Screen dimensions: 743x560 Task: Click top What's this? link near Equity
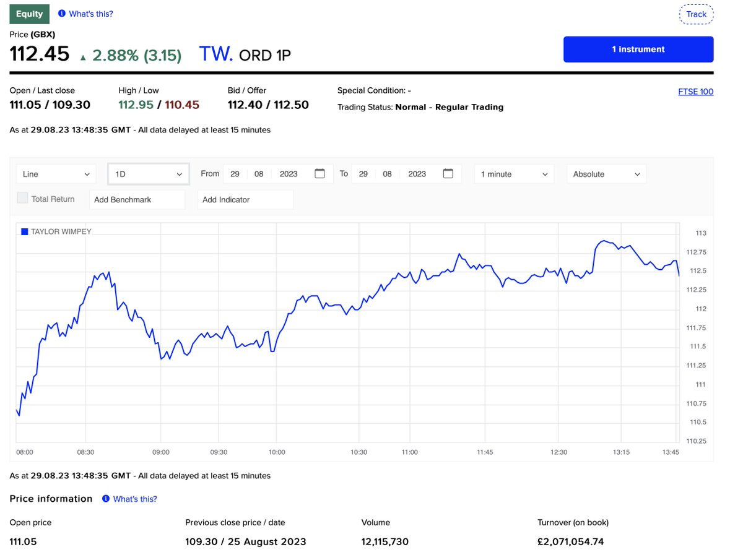[x=90, y=14]
